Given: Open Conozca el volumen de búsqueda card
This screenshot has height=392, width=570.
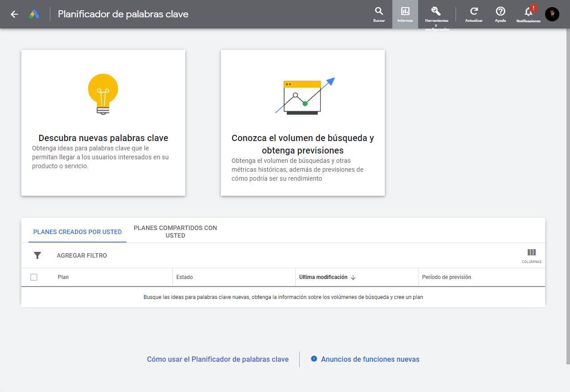Looking at the screenshot, I should pyautogui.click(x=302, y=122).
